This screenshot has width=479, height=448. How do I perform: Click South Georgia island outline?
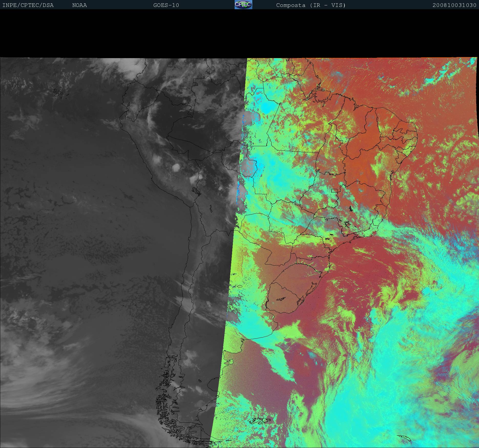[x=404, y=437]
